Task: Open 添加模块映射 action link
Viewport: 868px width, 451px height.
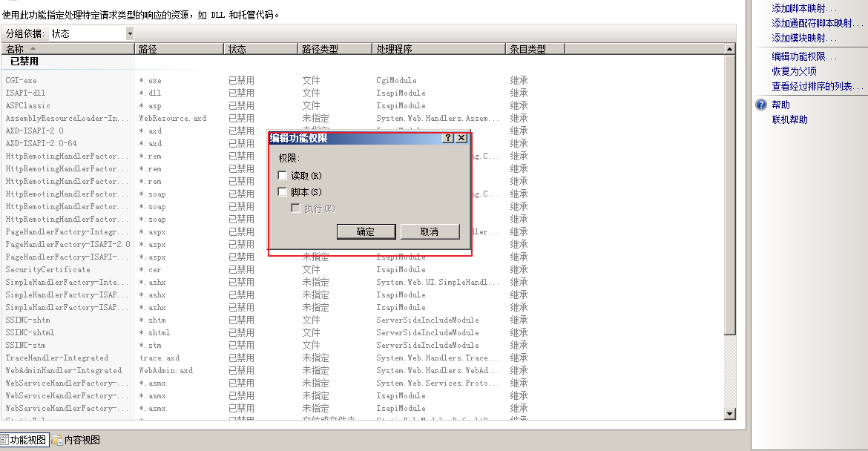Action: click(803, 38)
